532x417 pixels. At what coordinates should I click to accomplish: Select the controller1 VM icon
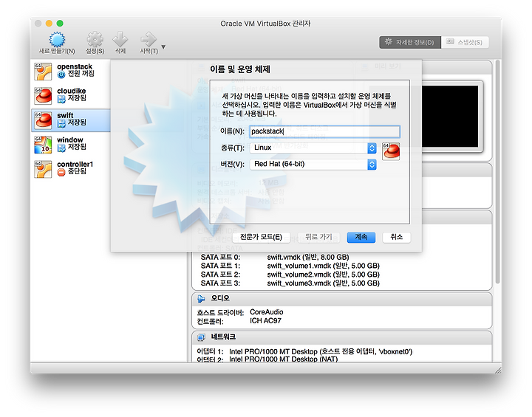(x=43, y=169)
